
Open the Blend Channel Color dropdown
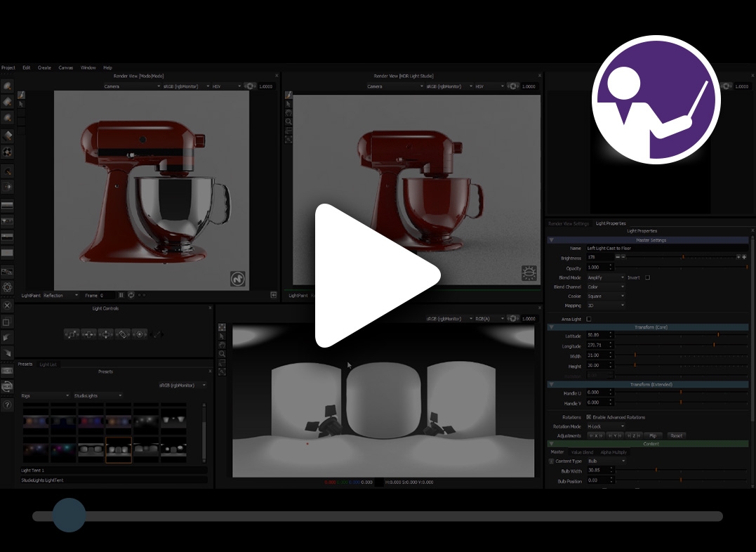(606, 287)
